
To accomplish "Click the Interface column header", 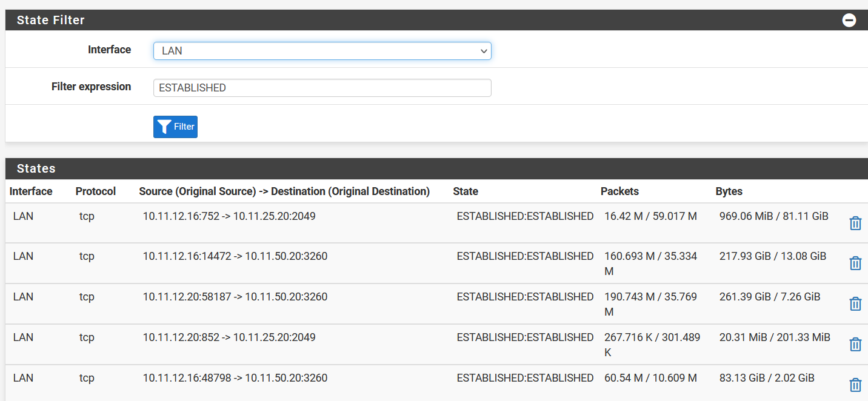I will [x=31, y=191].
